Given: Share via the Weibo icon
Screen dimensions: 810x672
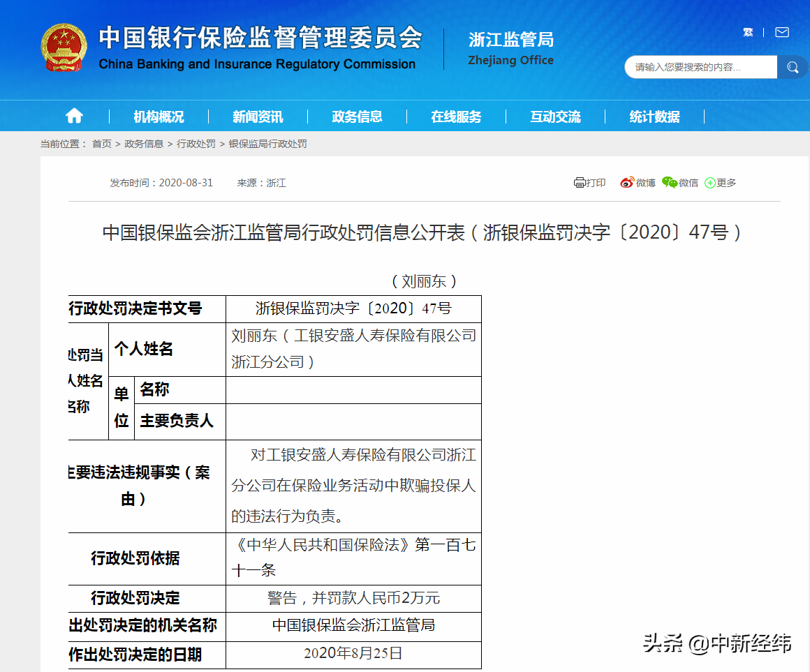Looking at the screenshot, I should point(627,183).
